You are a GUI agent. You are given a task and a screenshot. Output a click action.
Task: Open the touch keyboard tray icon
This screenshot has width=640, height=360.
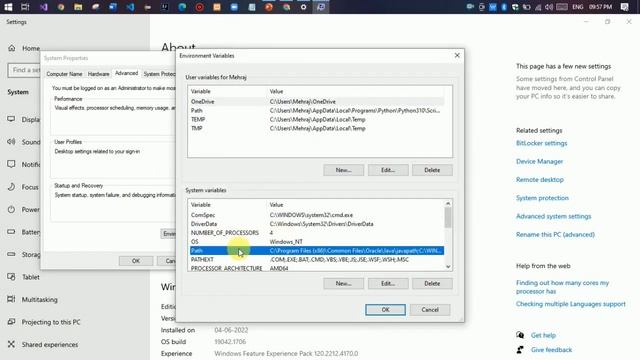(562, 7)
